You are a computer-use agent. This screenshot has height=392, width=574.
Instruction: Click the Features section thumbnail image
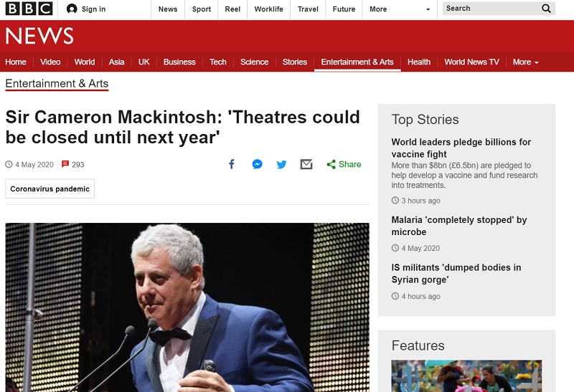pos(466,376)
